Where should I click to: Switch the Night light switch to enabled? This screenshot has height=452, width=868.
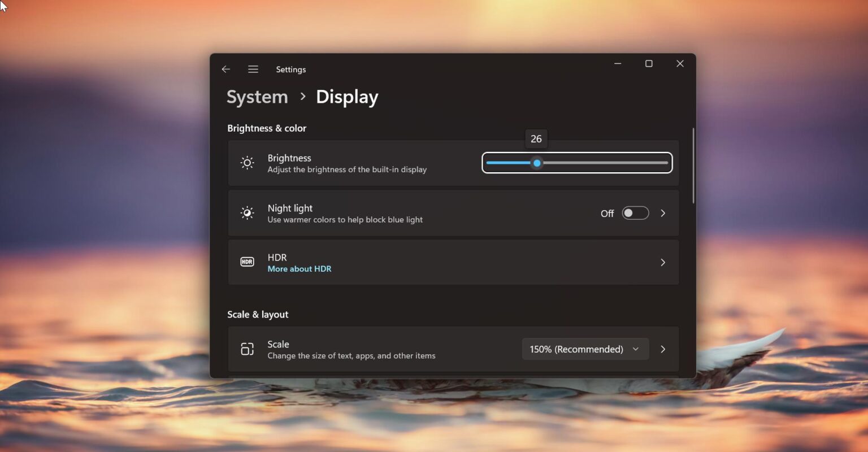pos(635,213)
